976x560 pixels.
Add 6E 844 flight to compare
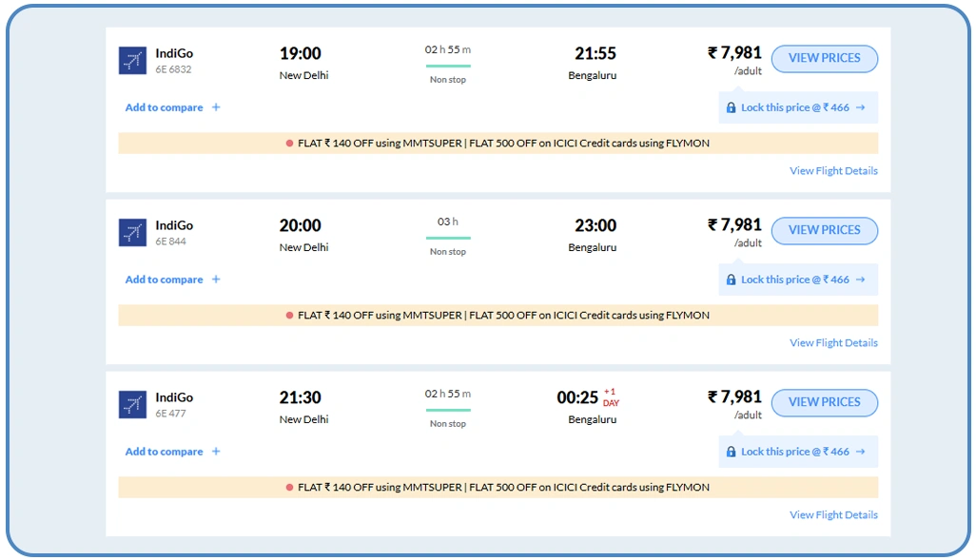tap(165, 280)
